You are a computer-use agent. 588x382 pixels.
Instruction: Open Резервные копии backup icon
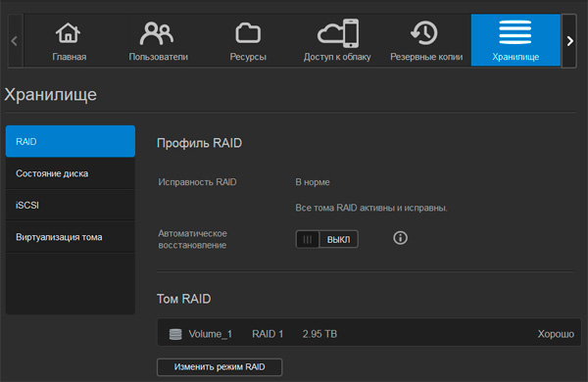(x=424, y=33)
